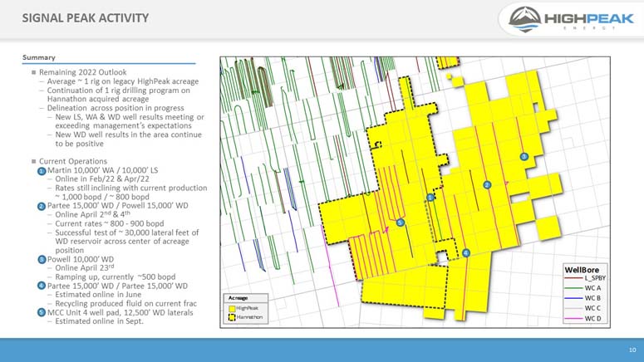
Task: Click numbered marker 2 beside Partee / Powell in list
Action: (42, 206)
